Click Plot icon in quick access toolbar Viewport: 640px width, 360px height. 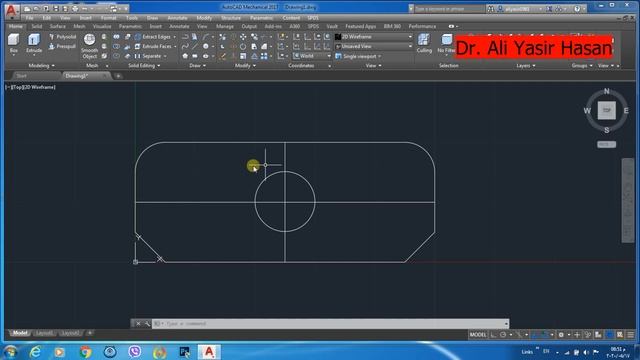pos(75,9)
